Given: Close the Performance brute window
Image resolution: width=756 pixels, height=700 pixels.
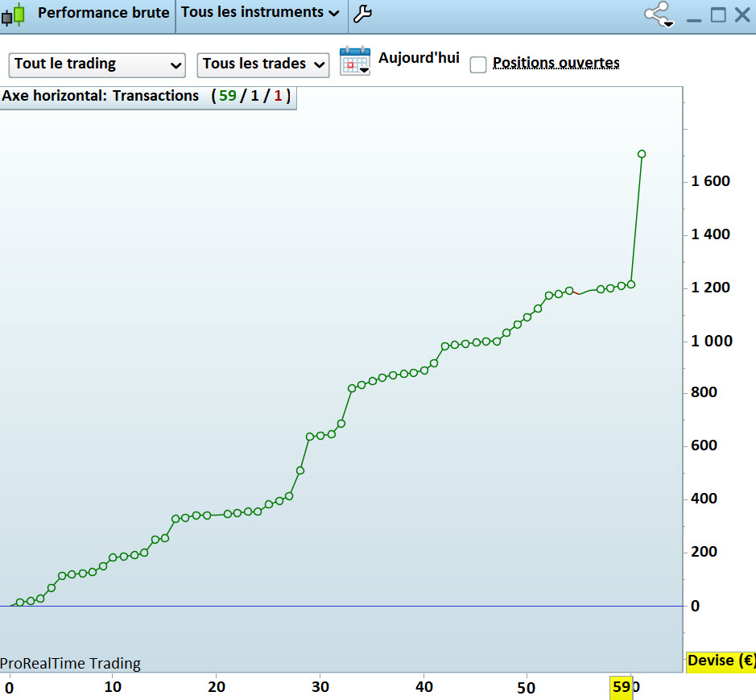Looking at the screenshot, I should [x=742, y=15].
